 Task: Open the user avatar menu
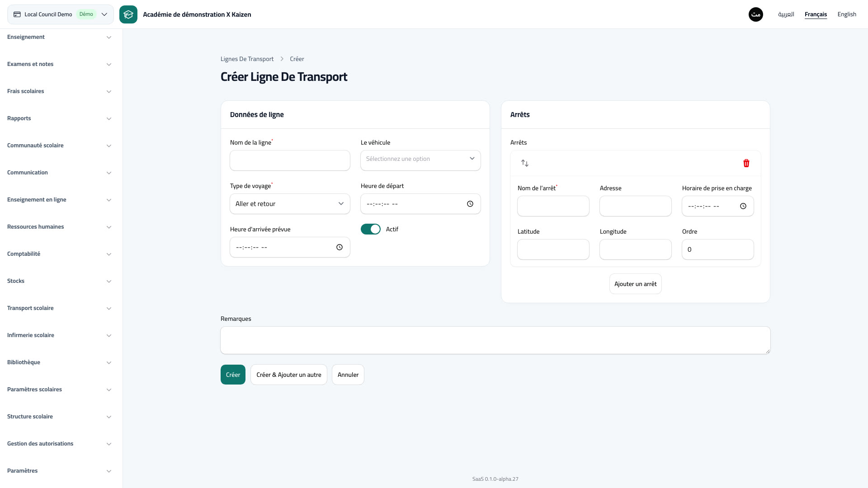(x=756, y=14)
